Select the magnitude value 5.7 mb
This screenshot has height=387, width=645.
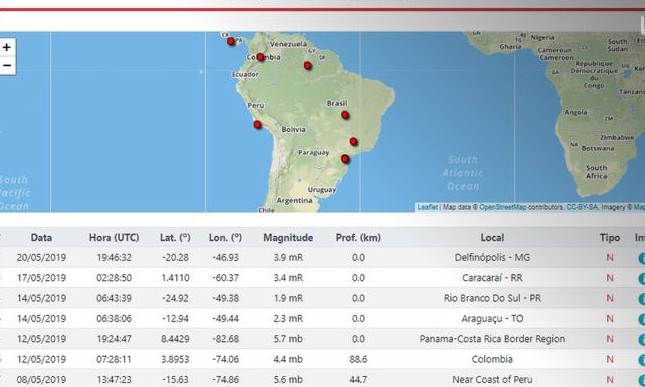point(288,339)
